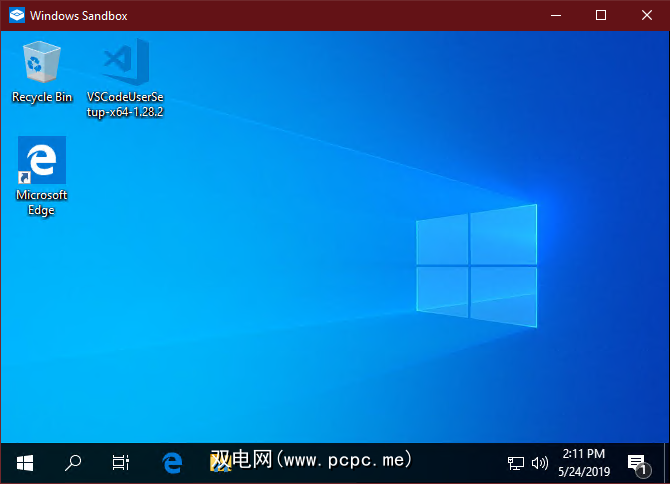Open File Explorer from the taskbar
Viewport: 670px width, 484px height.
tap(221, 462)
